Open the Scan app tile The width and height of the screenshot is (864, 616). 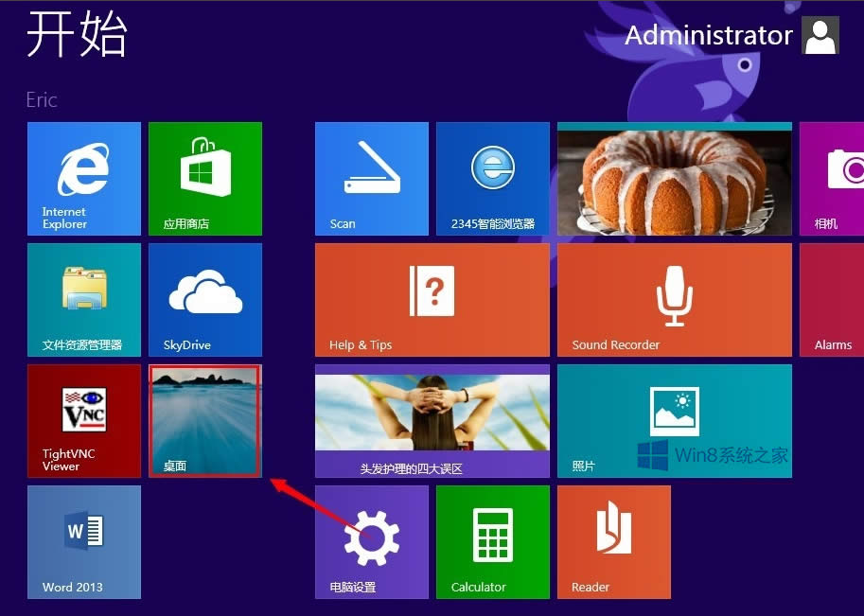(x=372, y=179)
